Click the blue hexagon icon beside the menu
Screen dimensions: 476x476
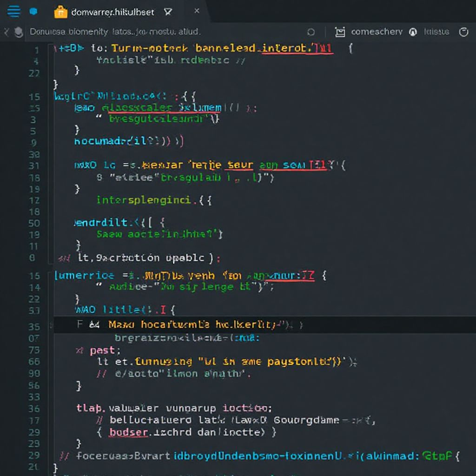click(33, 12)
